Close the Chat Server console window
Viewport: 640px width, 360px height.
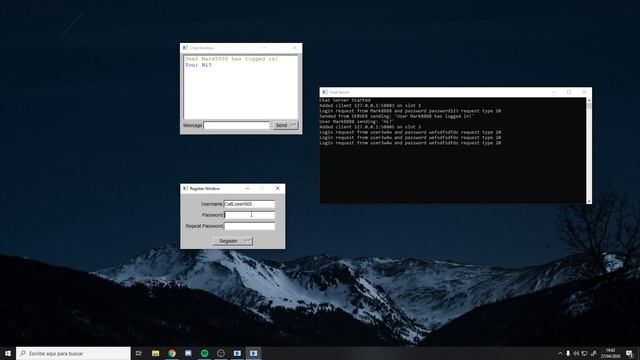pos(584,92)
